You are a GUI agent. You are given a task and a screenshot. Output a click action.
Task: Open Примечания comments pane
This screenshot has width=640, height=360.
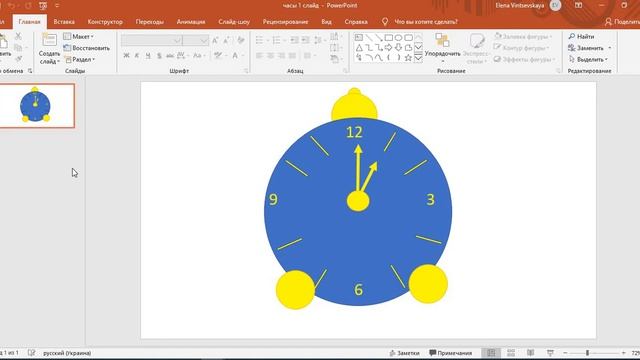[x=451, y=353]
